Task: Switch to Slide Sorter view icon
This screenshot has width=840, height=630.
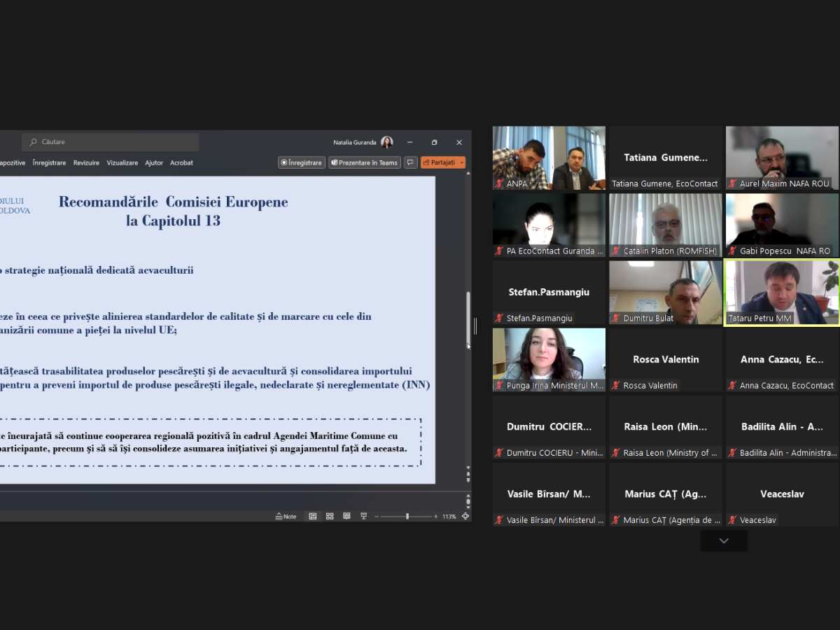Action: click(x=330, y=517)
